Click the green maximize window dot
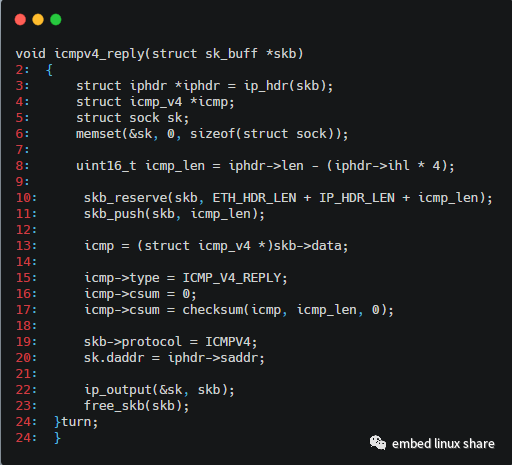Screen dimensions: 512x465 pyautogui.click(x=56, y=20)
